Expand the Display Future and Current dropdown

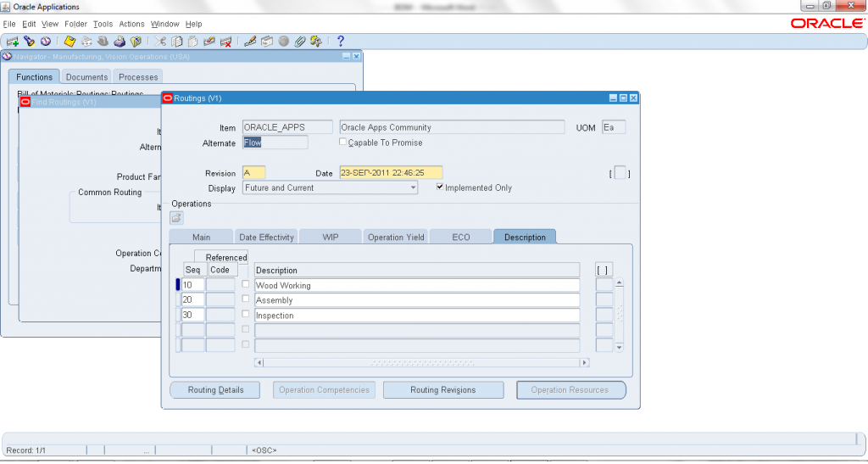(412, 187)
